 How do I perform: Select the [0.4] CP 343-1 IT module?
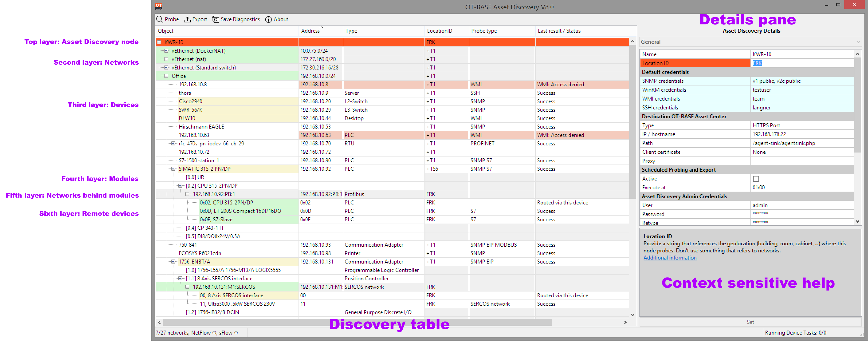(392, 228)
